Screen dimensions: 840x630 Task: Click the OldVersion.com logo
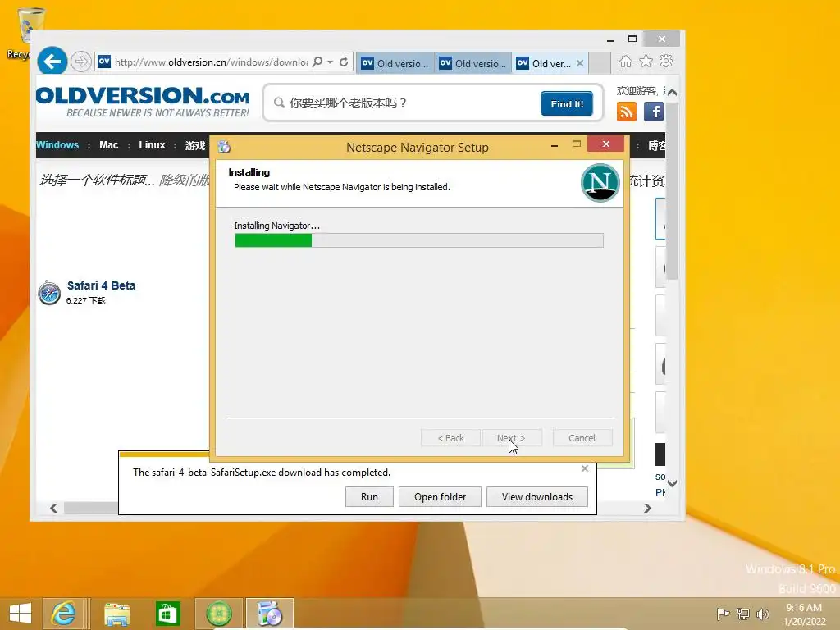(143, 102)
